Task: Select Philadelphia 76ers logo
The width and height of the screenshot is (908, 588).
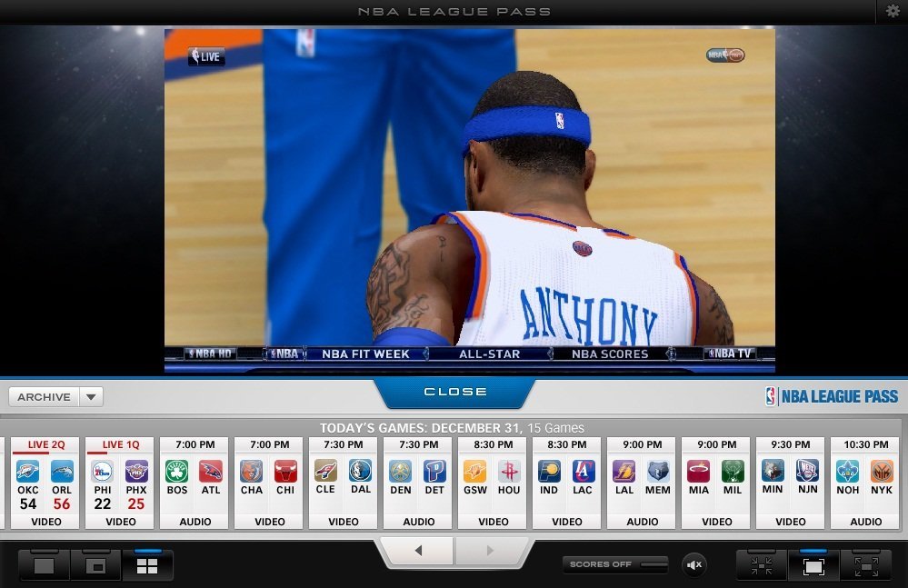Action: (103, 471)
